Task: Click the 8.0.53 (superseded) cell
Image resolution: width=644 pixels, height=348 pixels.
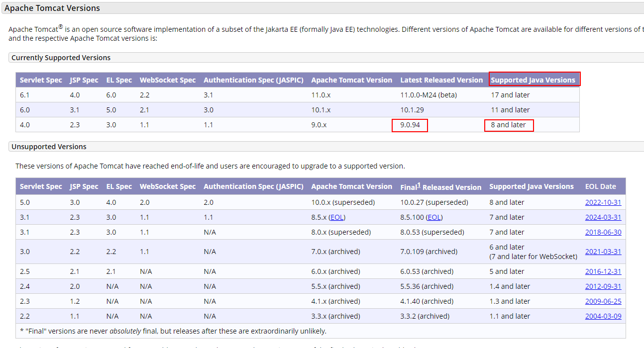Action: tap(432, 232)
